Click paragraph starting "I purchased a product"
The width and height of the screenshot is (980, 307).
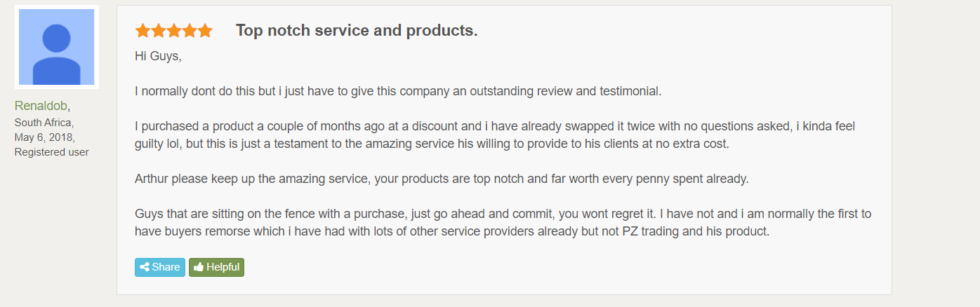click(495, 135)
